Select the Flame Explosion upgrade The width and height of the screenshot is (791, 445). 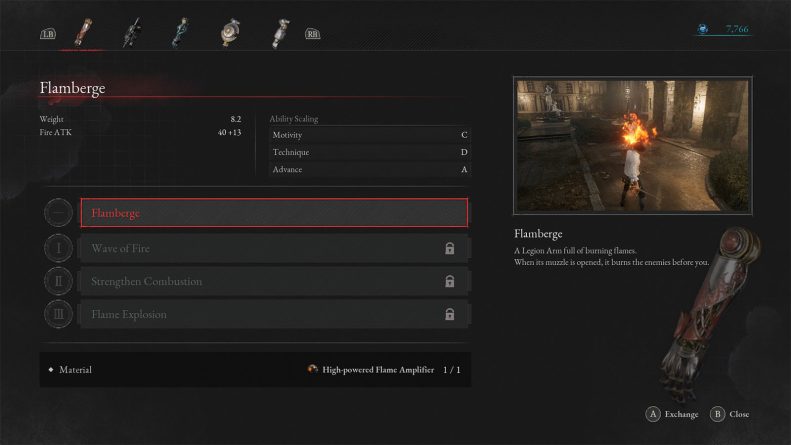274,314
